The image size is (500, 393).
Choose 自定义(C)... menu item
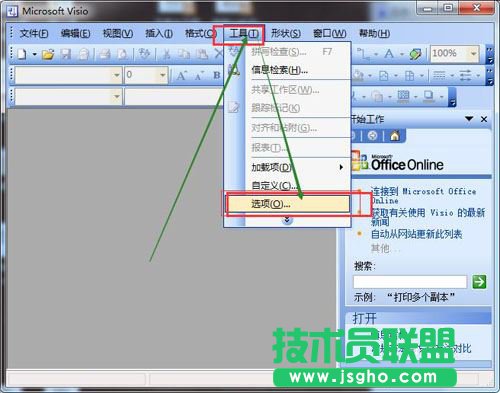click(x=288, y=185)
